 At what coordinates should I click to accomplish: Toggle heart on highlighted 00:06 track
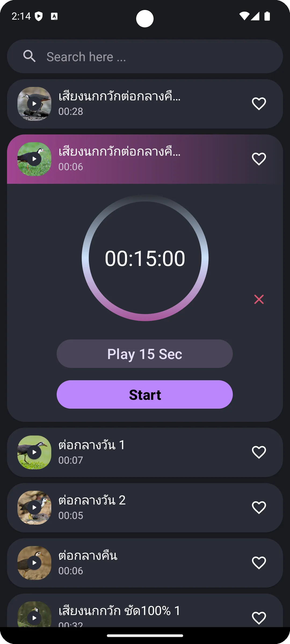(259, 159)
